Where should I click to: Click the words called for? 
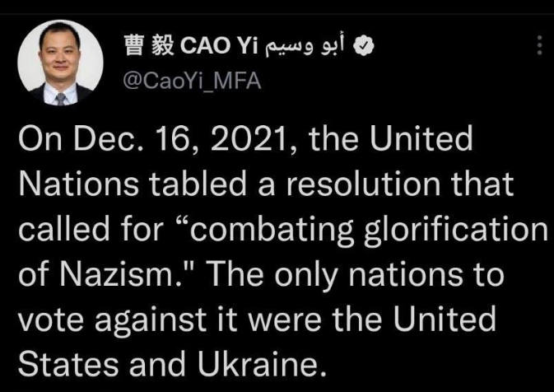pos(91,229)
